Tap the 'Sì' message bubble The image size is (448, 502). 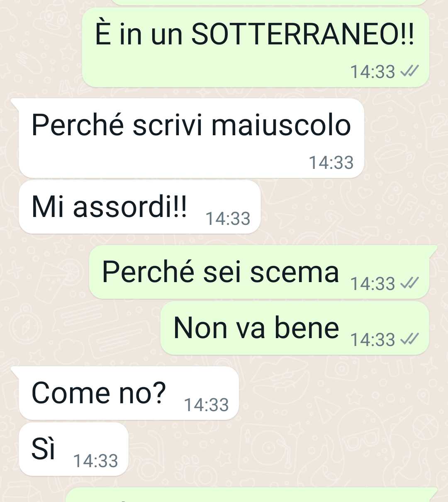tap(73, 449)
